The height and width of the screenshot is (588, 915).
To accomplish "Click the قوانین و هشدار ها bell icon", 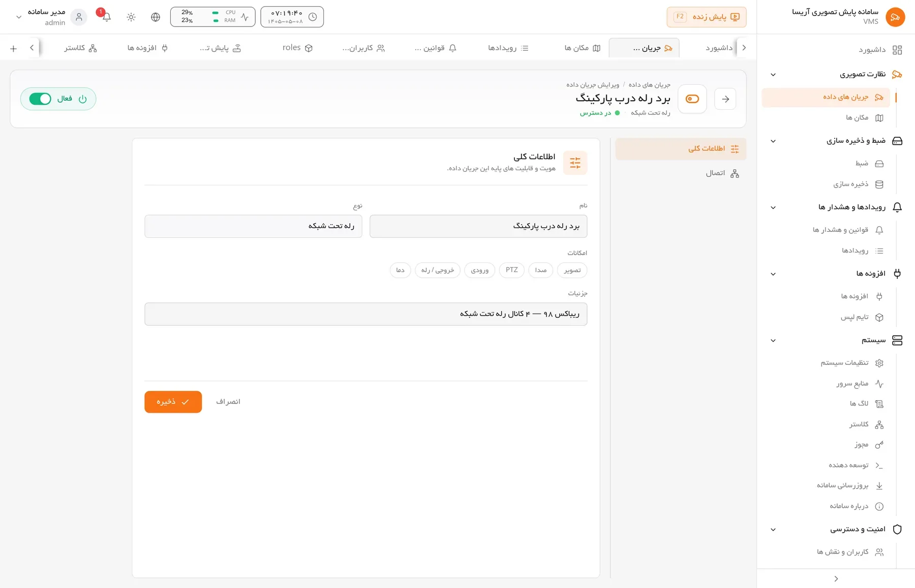I will click(x=879, y=230).
